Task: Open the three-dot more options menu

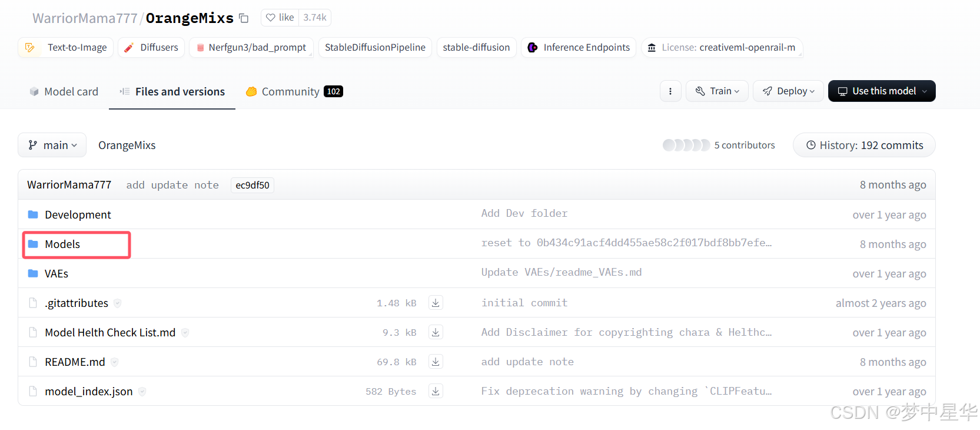Action: 670,91
